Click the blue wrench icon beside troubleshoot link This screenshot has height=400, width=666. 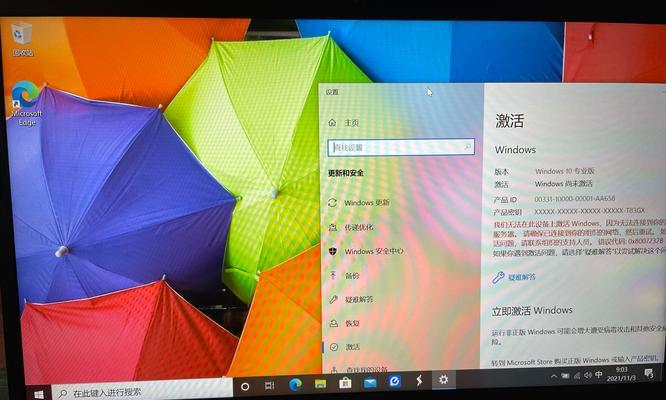pyautogui.click(x=498, y=277)
